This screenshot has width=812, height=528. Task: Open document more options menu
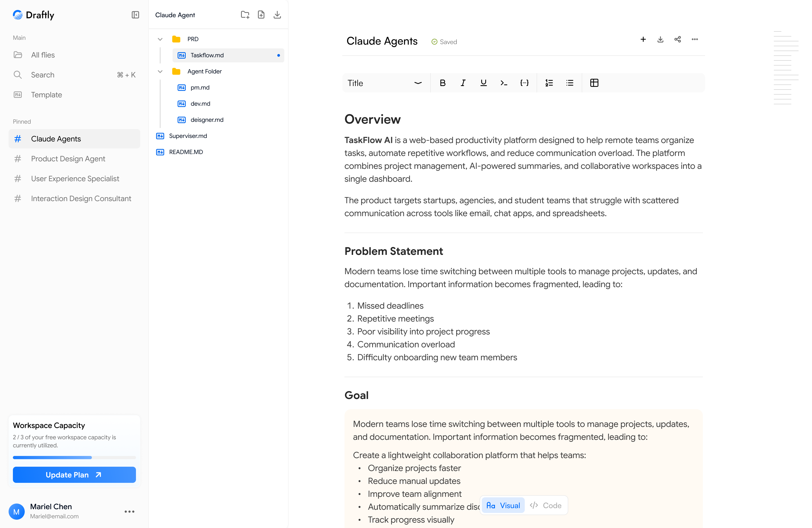click(695, 39)
